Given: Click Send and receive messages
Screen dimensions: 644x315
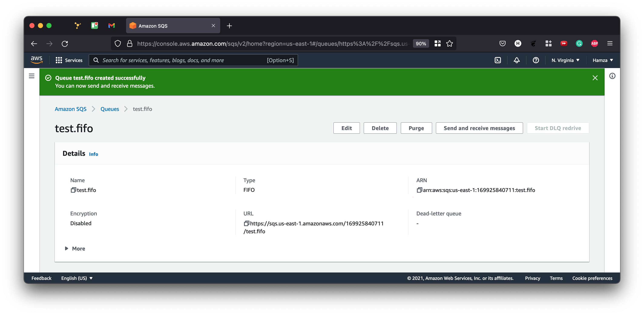Looking at the screenshot, I should 479,128.
